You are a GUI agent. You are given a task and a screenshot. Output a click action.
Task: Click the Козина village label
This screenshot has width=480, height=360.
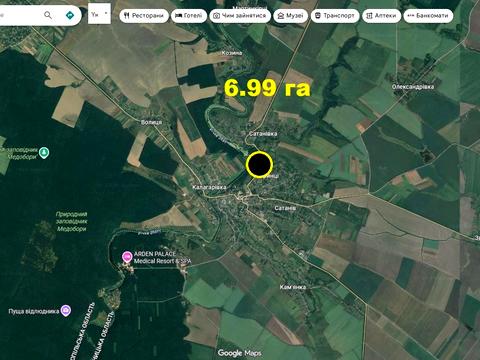point(232,53)
